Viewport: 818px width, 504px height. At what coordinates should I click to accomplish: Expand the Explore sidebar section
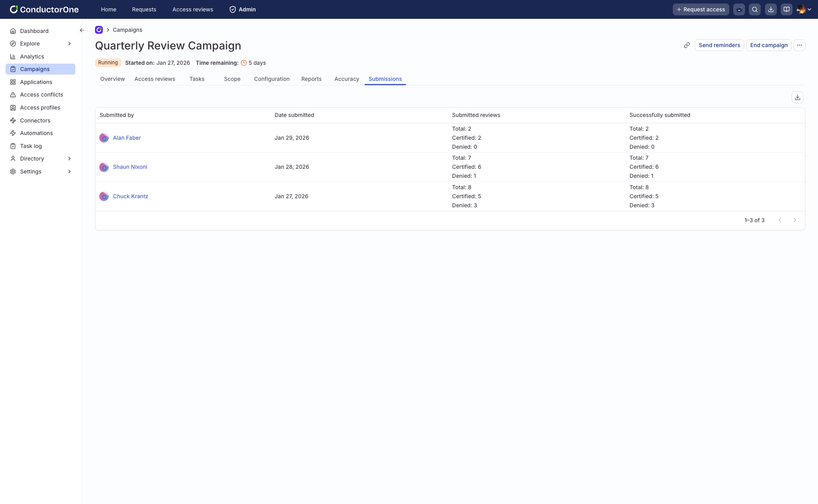[69, 44]
